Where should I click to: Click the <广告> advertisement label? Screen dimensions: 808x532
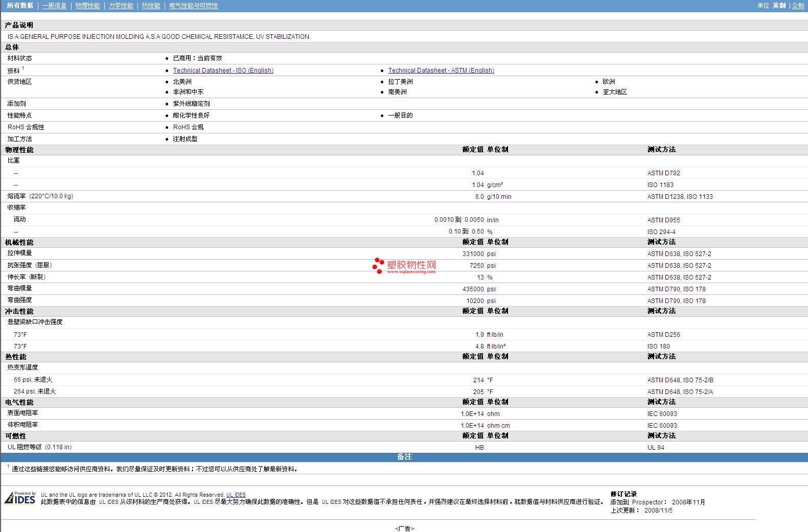(404, 528)
